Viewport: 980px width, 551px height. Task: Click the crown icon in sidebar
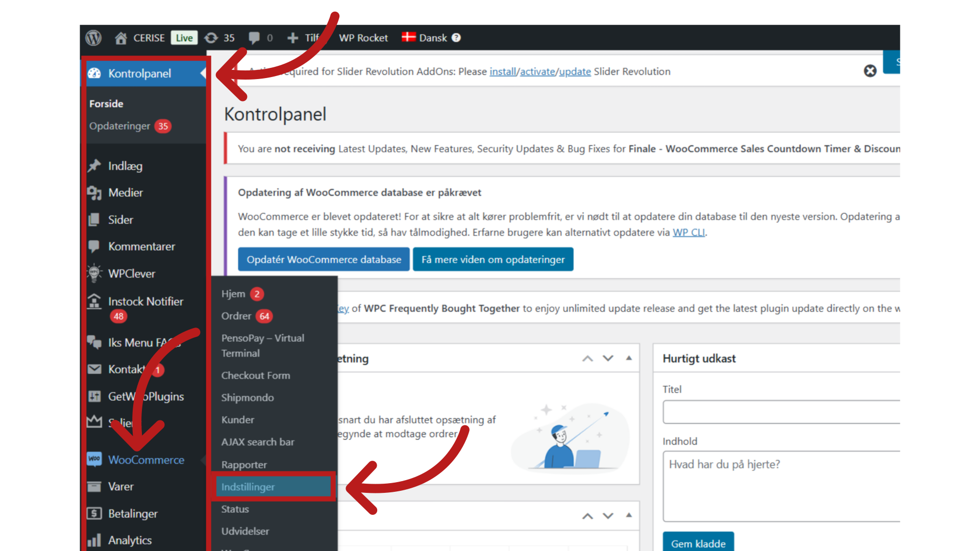pyautogui.click(x=94, y=421)
